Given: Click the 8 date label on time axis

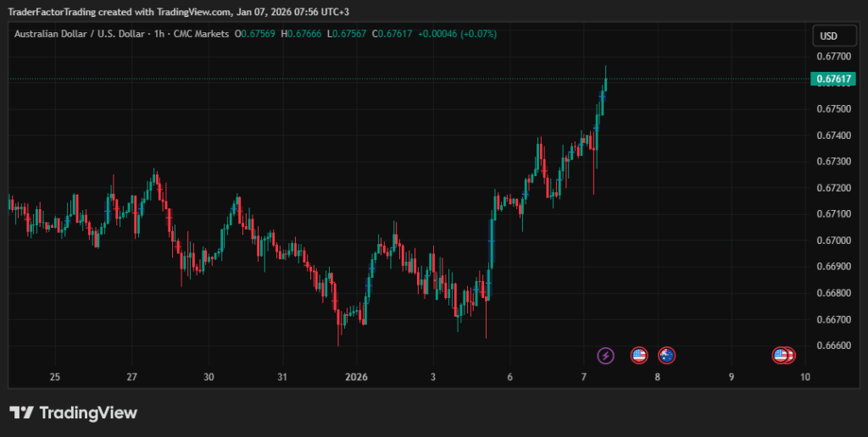Looking at the screenshot, I should [657, 377].
